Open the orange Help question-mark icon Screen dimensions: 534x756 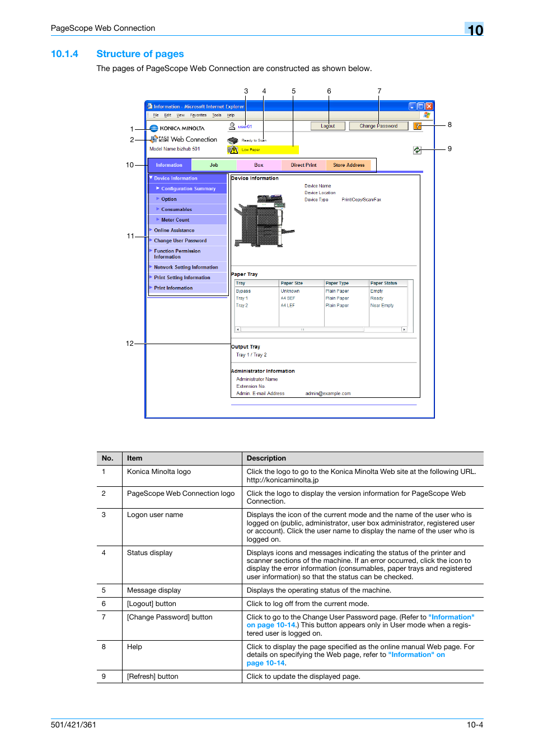pos(417,126)
